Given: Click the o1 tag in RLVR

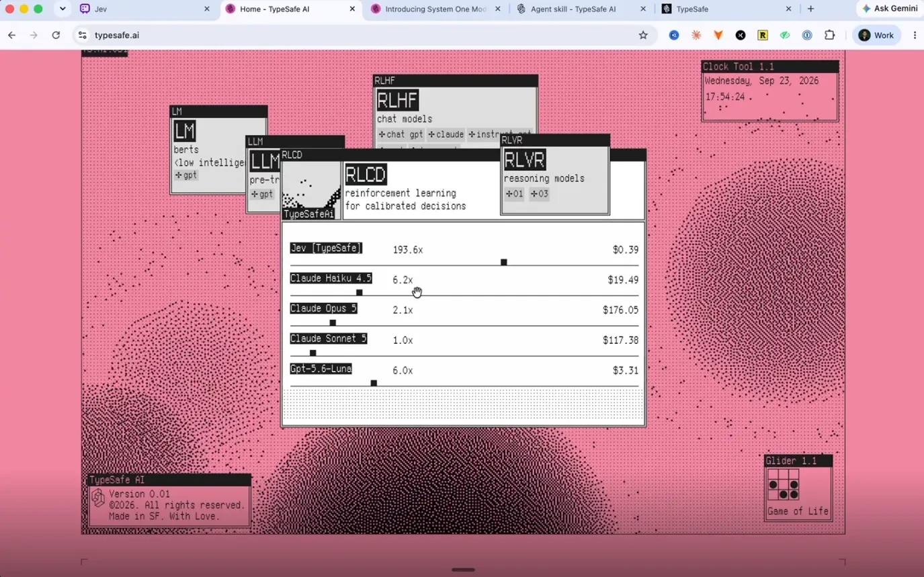Looking at the screenshot, I should click(514, 194).
